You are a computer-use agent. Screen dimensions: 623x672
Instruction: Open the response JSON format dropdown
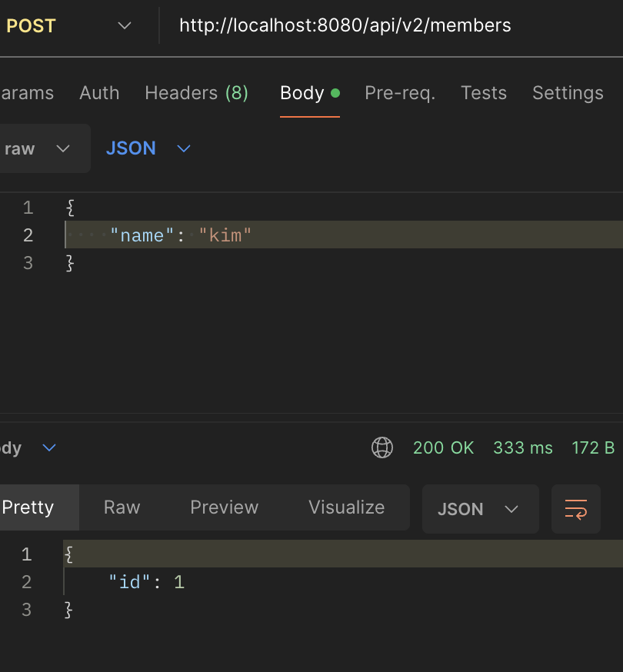[x=480, y=509]
